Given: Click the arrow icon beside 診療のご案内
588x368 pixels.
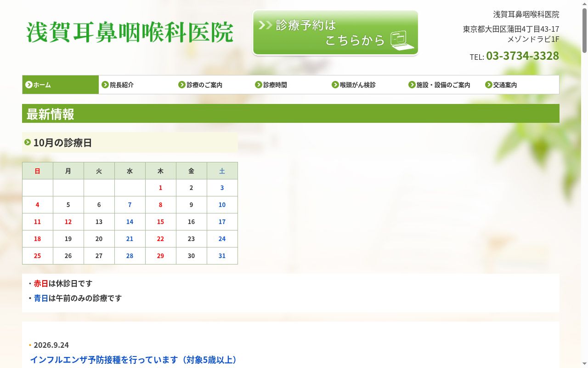Looking at the screenshot, I should pos(182,85).
